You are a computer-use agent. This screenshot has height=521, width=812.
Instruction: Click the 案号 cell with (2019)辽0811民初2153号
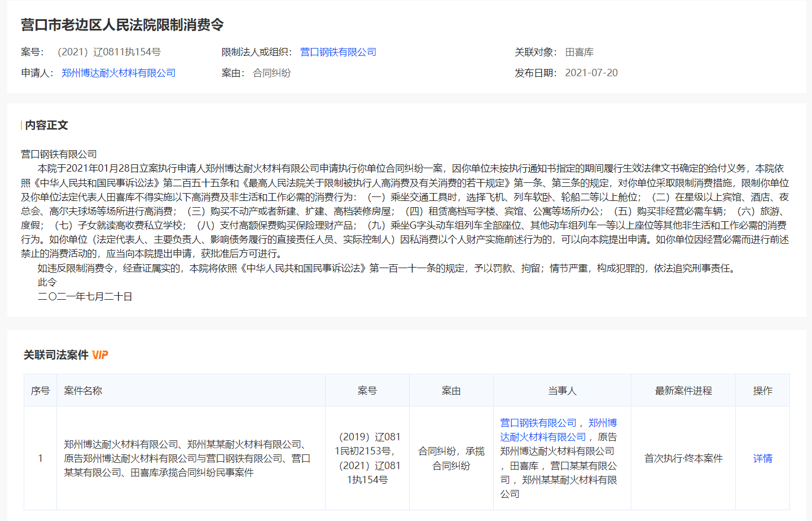click(x=367, y=458)
